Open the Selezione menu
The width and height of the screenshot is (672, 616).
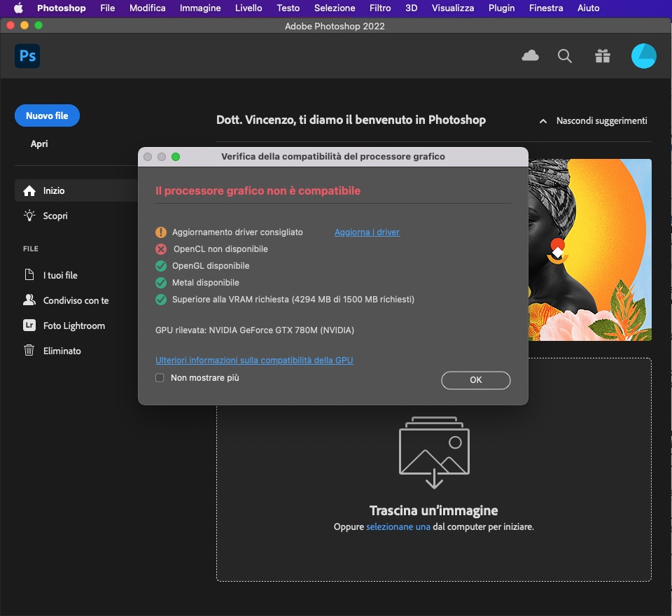pos(335,8)
